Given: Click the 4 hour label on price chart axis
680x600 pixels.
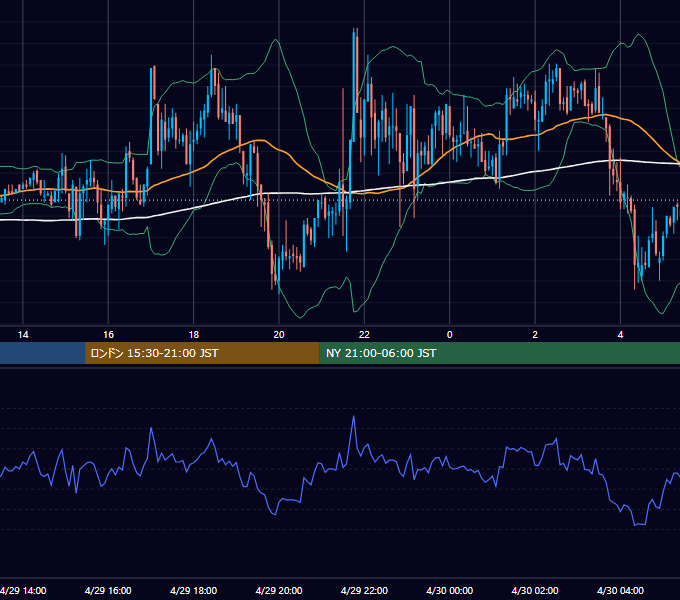Looking at the screenshot, I should click(620, 335).
